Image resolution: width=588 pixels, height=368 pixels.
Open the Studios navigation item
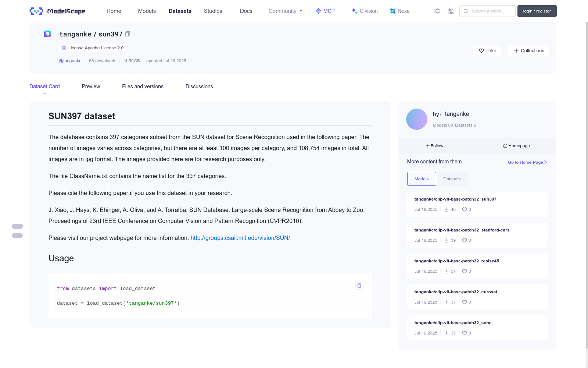click(213, 11)
